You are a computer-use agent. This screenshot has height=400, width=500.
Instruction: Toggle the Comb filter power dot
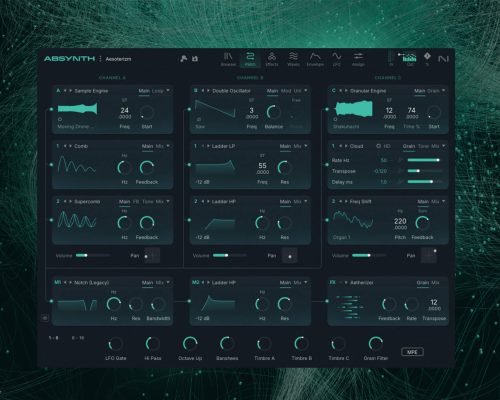51,164
